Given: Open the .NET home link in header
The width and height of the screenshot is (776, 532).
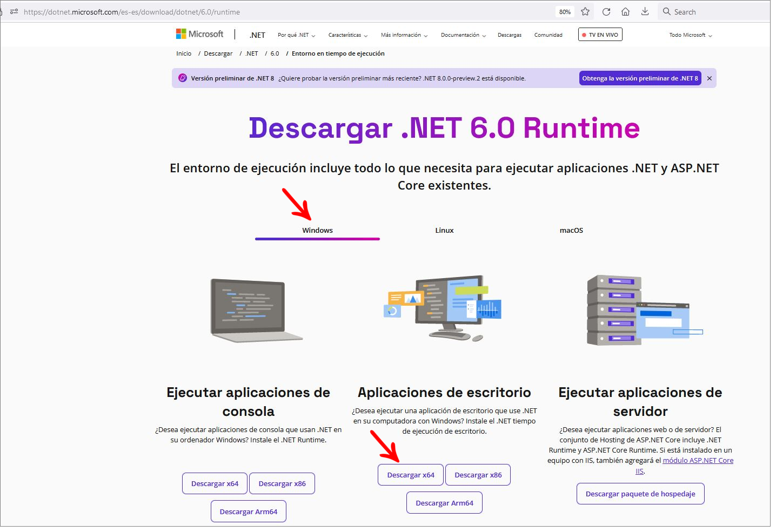Looking at the screenshot, I should coord(257,35).
